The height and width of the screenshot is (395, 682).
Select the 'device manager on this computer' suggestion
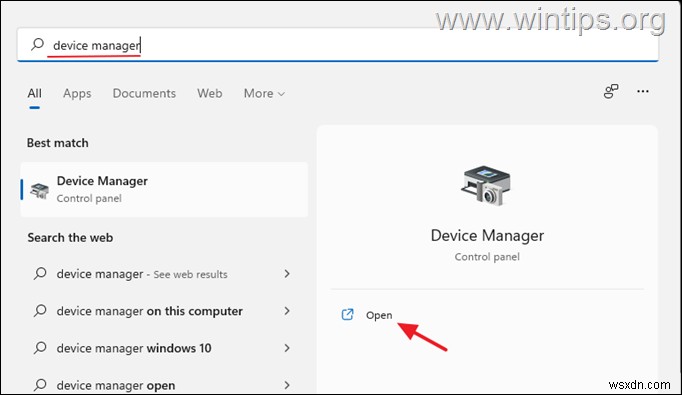tap(150, 311)
